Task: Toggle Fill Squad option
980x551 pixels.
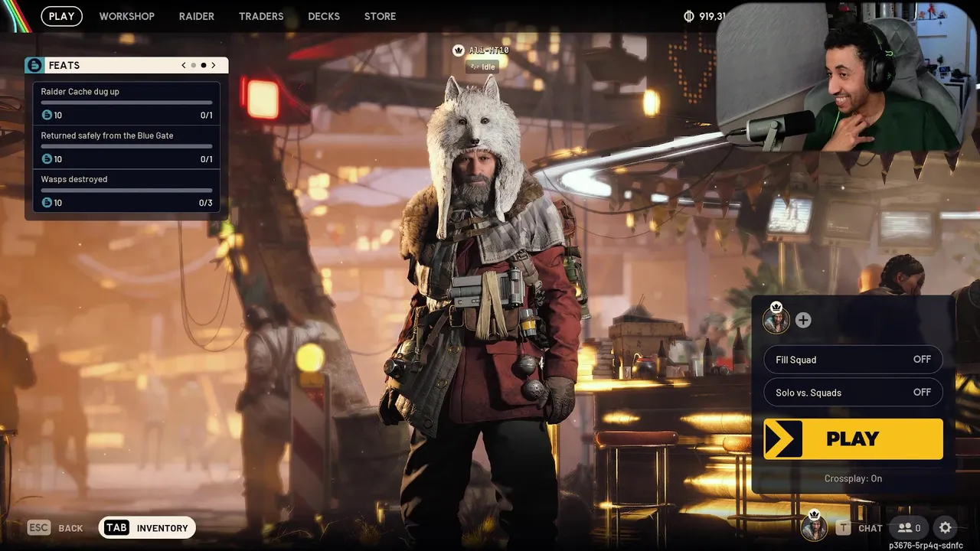Action: [853, 360]
